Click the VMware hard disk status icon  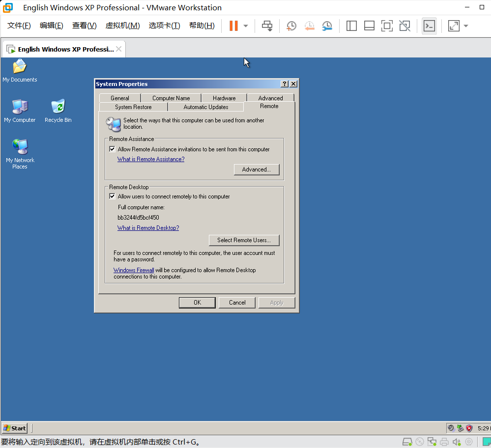tap(407, 442)
